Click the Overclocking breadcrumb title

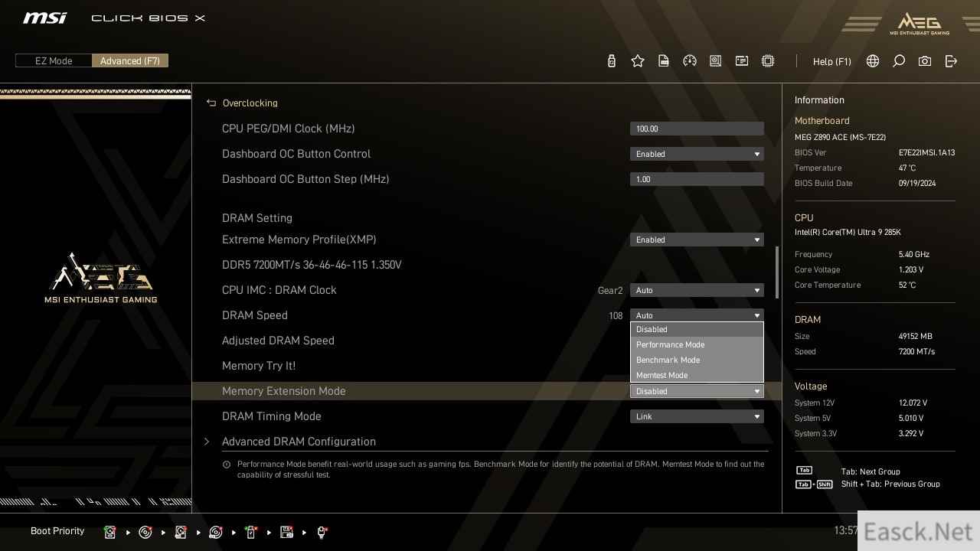250,103
